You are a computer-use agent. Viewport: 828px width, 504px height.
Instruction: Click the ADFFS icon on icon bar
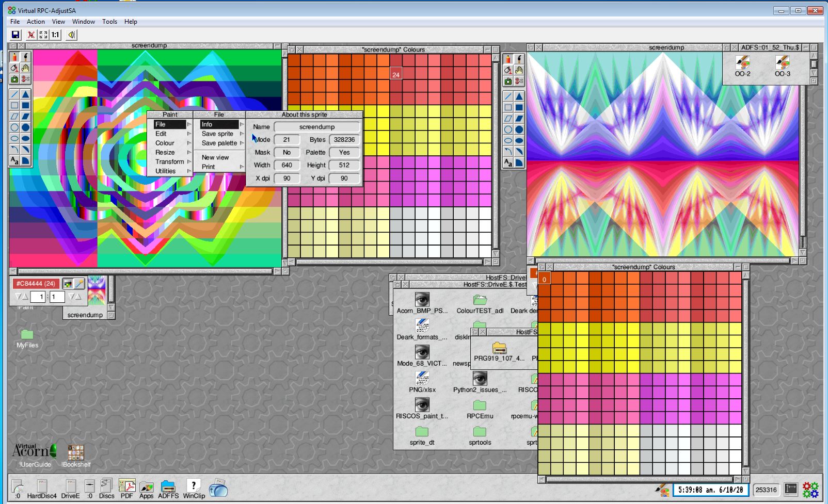click(168, 490)
